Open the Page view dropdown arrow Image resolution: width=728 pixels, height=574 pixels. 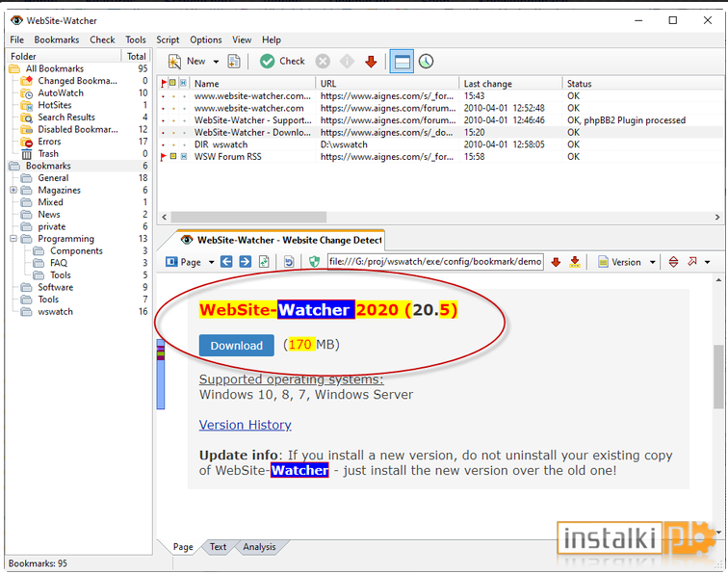coord(211,262)
